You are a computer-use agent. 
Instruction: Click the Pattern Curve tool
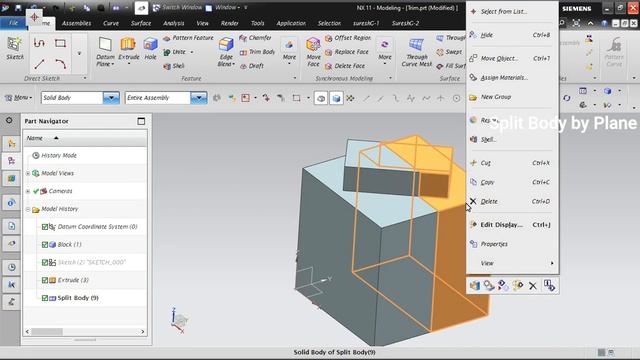[614, 51]
